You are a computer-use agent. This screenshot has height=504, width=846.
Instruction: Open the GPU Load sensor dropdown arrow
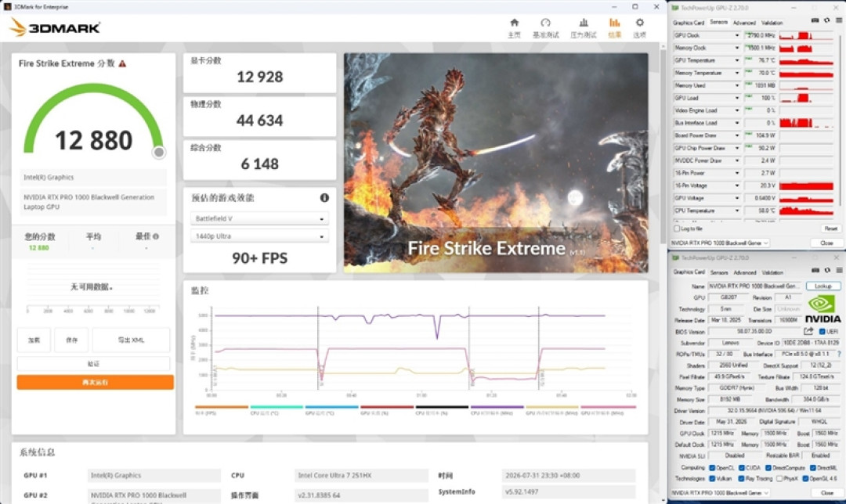pyautogui.click(x=737, y=98)
